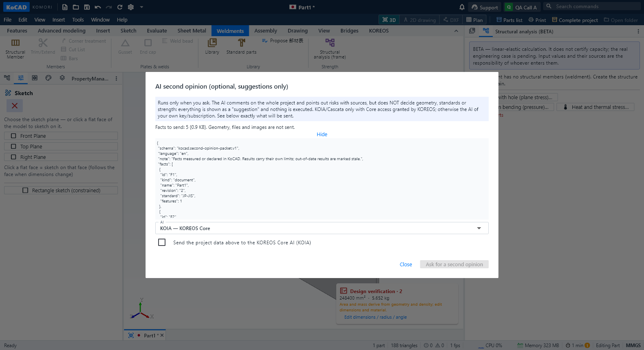
Task: Open the File menu
Action: tap(7, 20)
